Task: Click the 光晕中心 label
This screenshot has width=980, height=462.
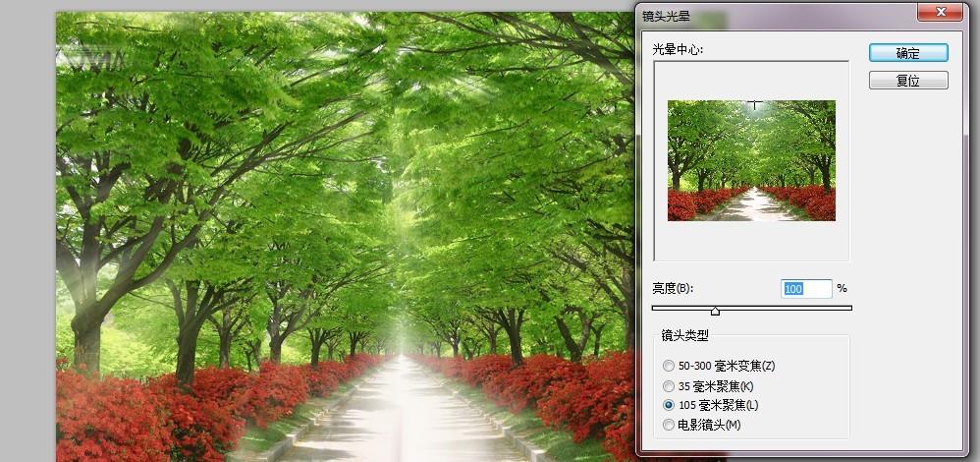Action: tap(680, 49)
